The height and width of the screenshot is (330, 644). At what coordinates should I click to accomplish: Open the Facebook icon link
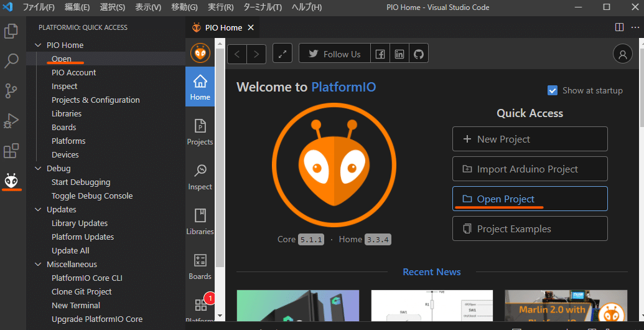[380, 54]
